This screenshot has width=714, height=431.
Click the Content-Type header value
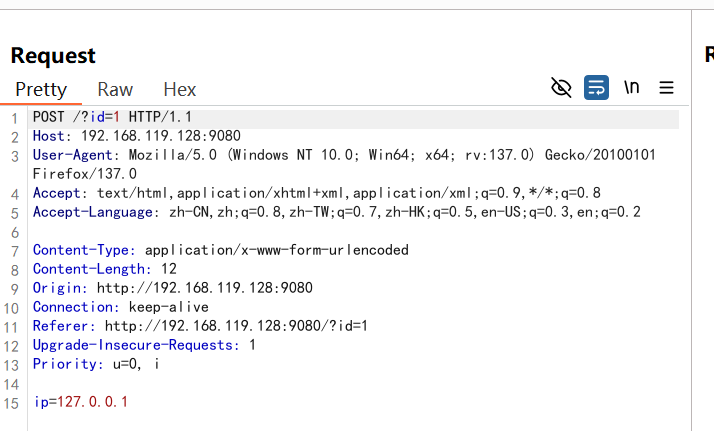pyautogui.click(x=277, y=250)
